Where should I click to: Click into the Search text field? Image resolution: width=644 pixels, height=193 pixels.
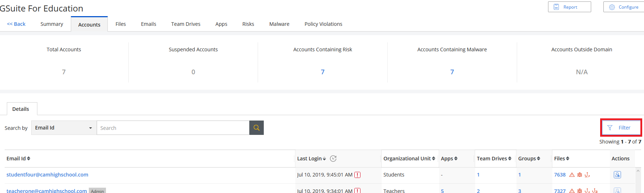coord(172,128)
